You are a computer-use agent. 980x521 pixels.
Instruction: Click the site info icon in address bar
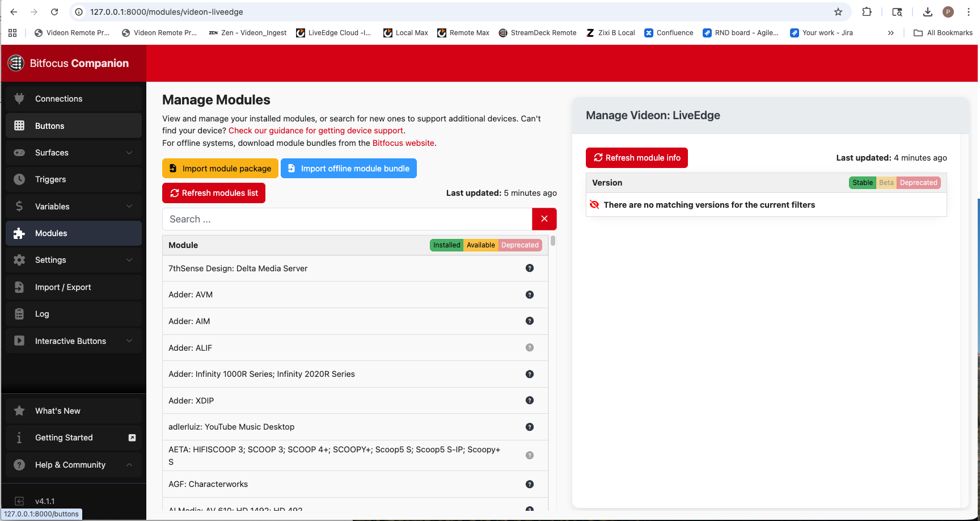click(79, 12)
